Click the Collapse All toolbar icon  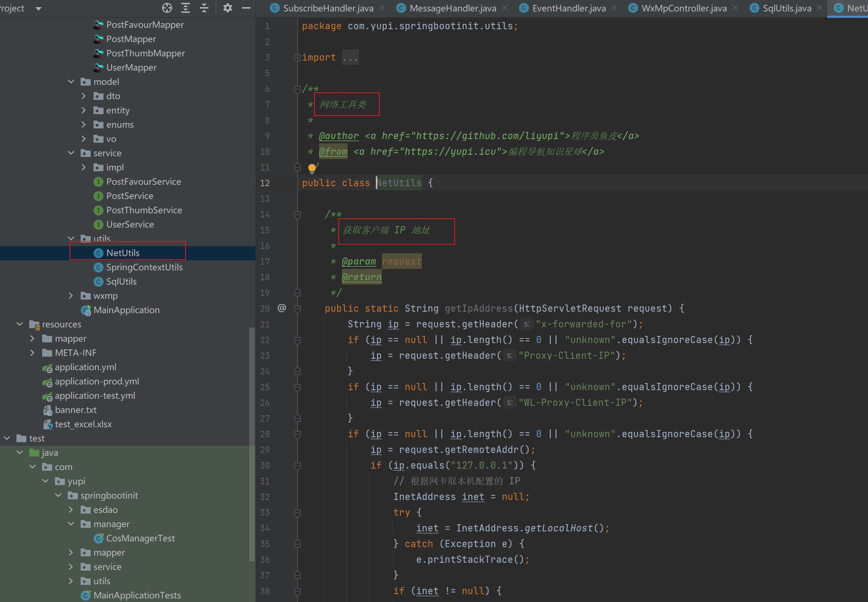point(204,8)
